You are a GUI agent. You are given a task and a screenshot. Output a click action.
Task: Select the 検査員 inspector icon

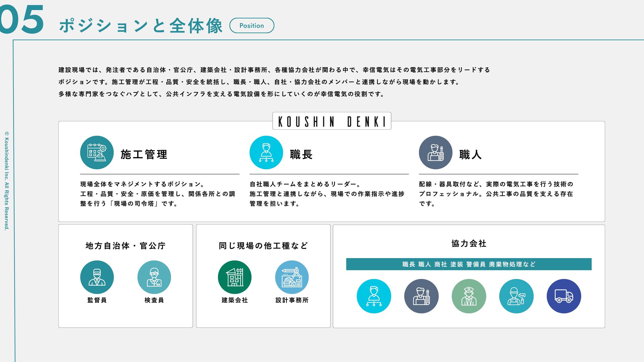154,277
